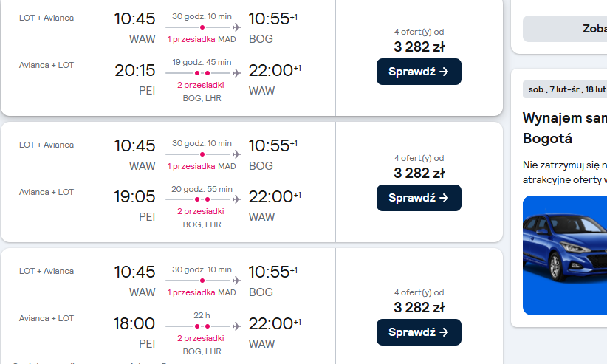Viewport: 607px width, 364px height.
Task: Click the airplane icon on the 19:05 PEI–WAW leg
Action: [x=236, y=199]
